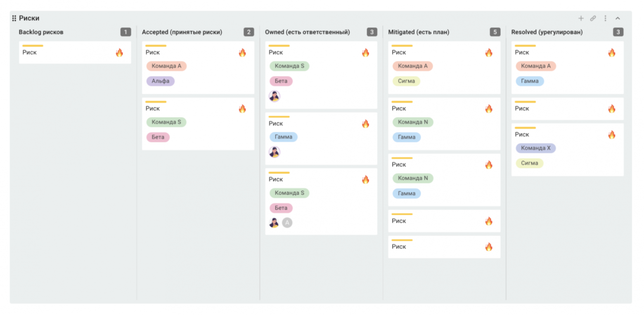Select the Сигма tag in Resolved column
Image resolution: width=644 pixels, height=315 pixels.
[530, 163]
